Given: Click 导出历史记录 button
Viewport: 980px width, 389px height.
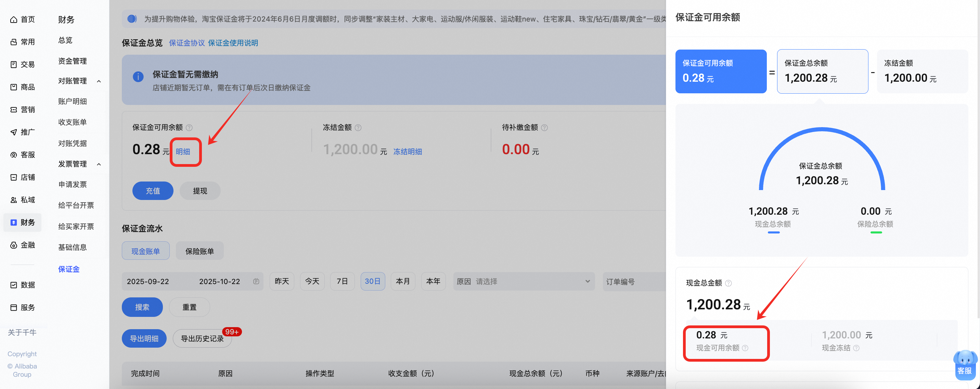Looking at the screenshot, I should [x=202, y=338].
